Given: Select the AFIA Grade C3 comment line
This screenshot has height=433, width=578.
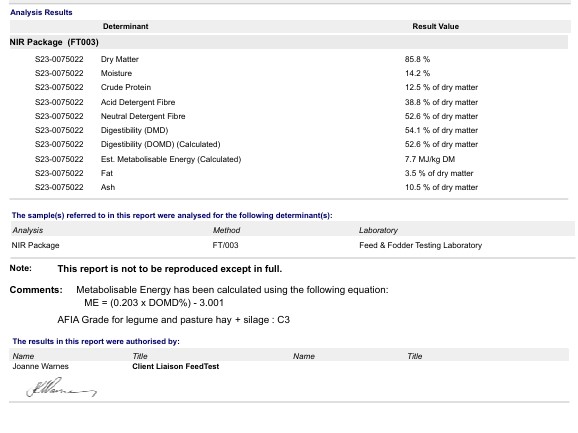Looking at the screenshot, I should pos(174,319).
